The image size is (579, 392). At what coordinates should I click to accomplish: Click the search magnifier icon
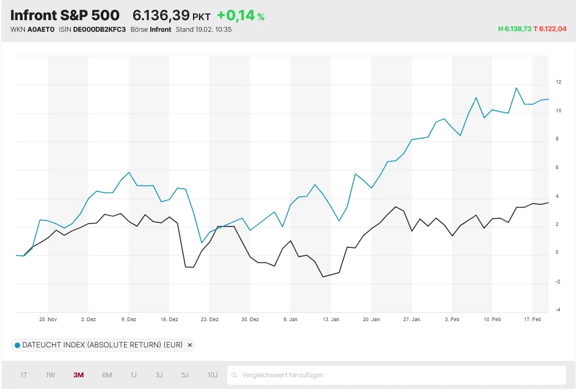(235, 375)
